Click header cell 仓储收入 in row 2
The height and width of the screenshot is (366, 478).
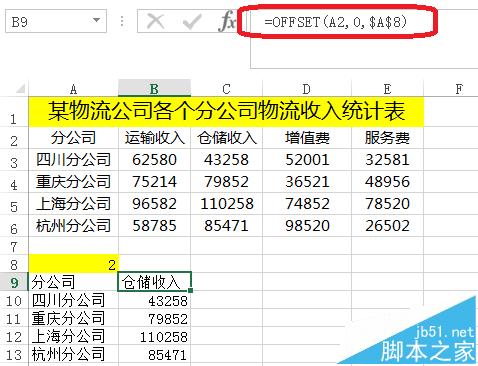pos(226,138)
